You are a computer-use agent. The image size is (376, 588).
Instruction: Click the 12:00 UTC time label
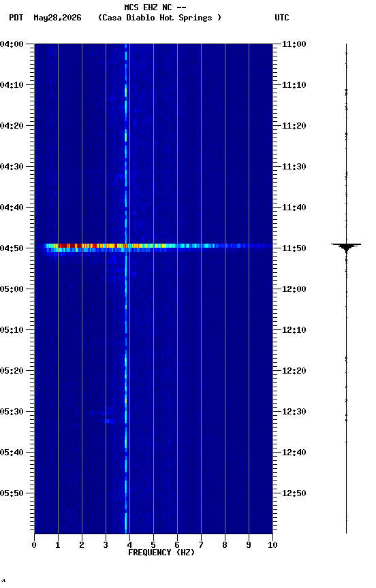(x=294, y=289)
